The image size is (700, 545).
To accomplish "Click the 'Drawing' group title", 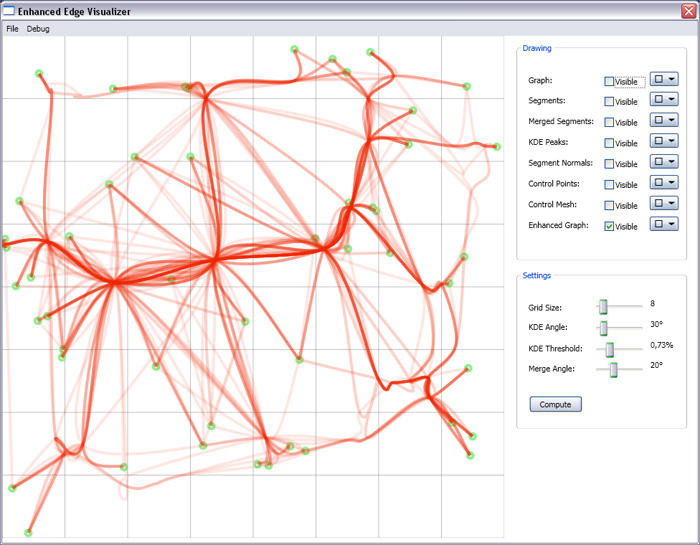I will tap(537, 48).
